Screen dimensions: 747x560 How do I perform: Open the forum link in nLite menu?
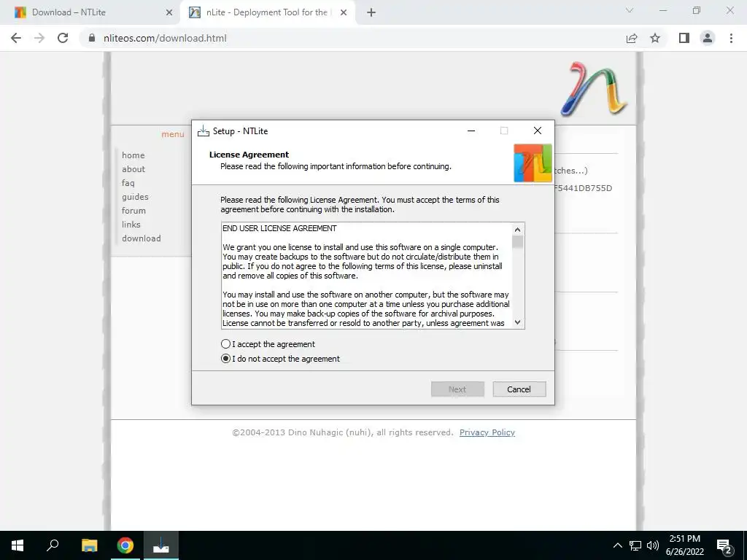point(133,211)
